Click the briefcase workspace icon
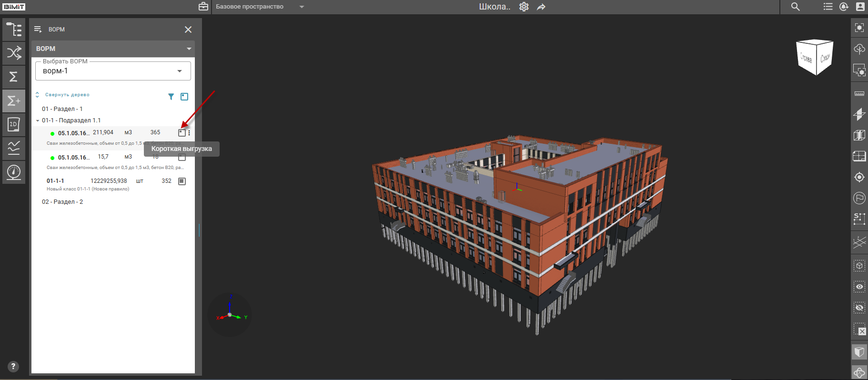 203,7
